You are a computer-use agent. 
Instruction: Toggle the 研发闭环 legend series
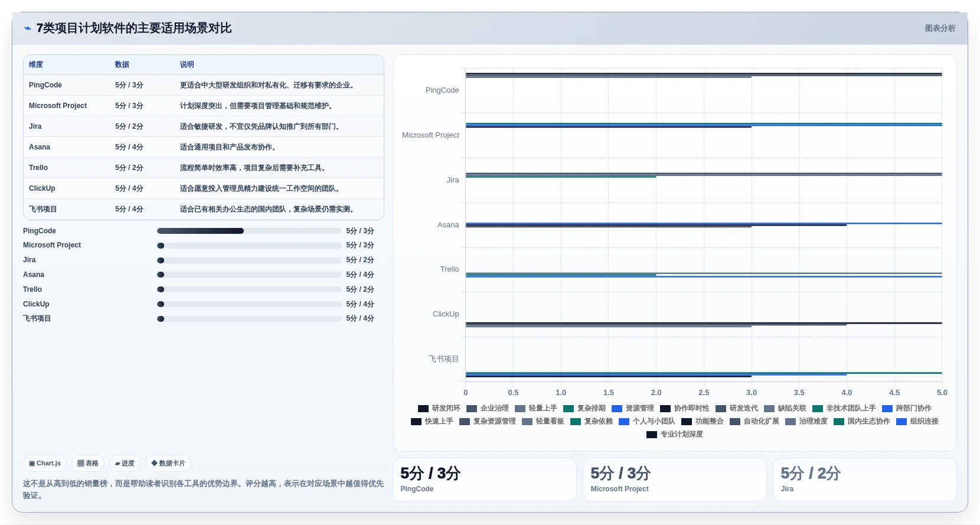[x=439, y=409]
